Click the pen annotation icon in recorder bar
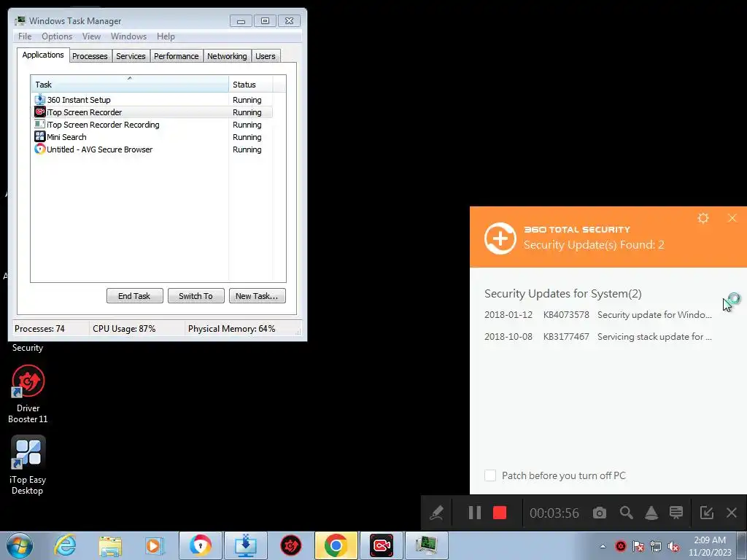This screenshot has width=747, height=560. pos(436,513)
